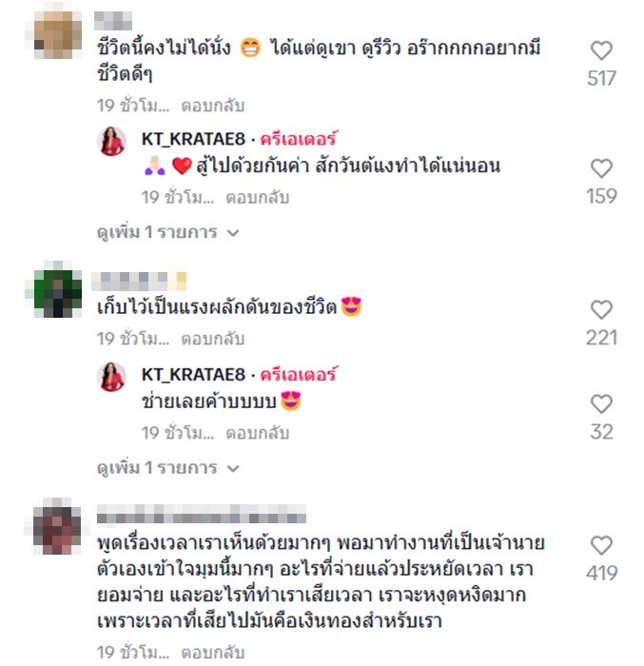Open first commenter's blurred profile avatar

pyautogui.click(x=57, y=33)
